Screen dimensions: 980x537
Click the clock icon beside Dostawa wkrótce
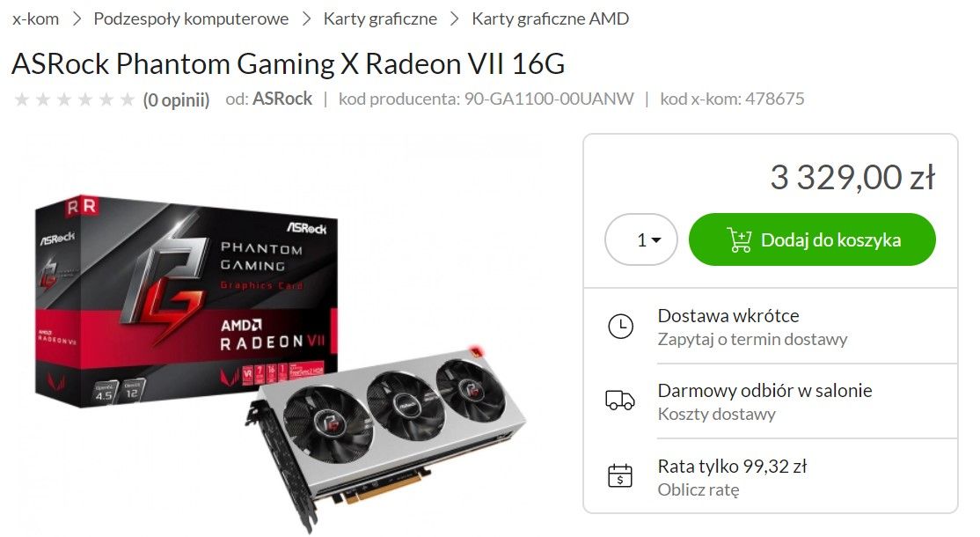point(620,327)
